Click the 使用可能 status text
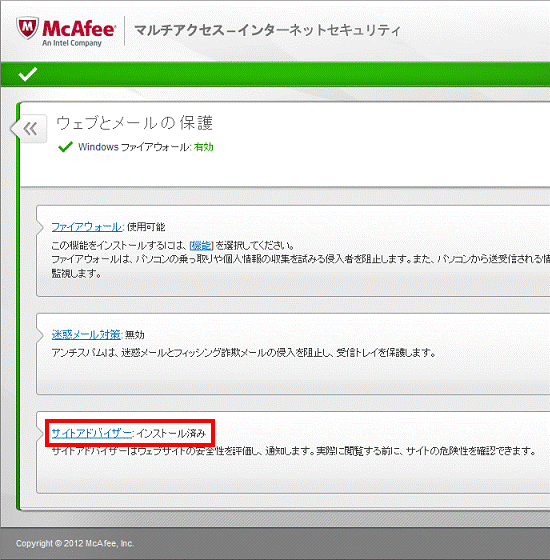 (146, 227)
